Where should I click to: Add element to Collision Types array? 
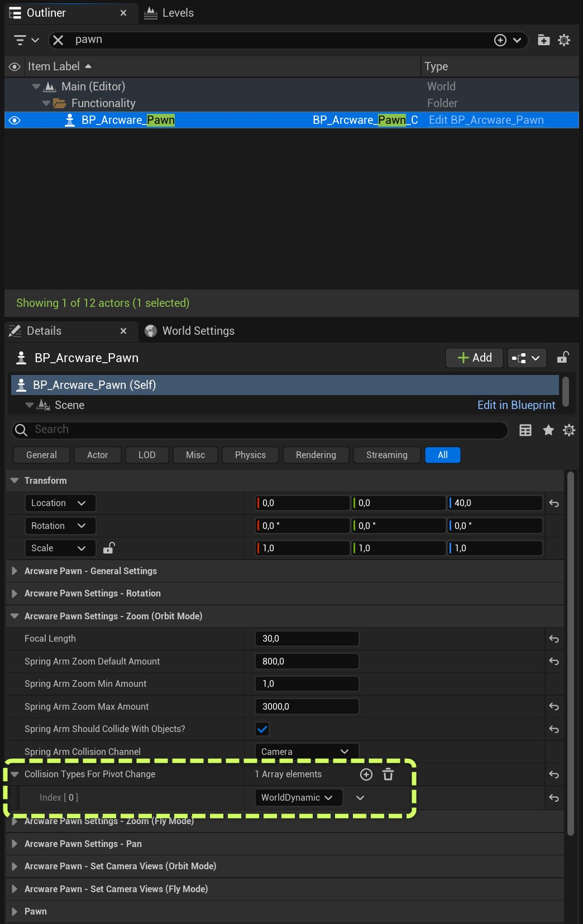pyautogui.click(x=366, y=774)
